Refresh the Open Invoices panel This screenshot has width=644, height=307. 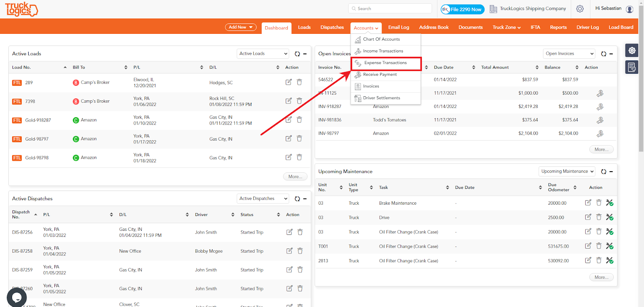click(x=603, y=54)
